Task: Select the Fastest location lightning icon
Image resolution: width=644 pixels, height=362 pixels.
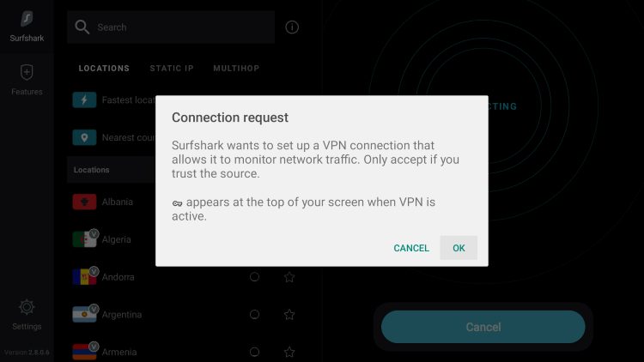Action: tap(84, 100)
